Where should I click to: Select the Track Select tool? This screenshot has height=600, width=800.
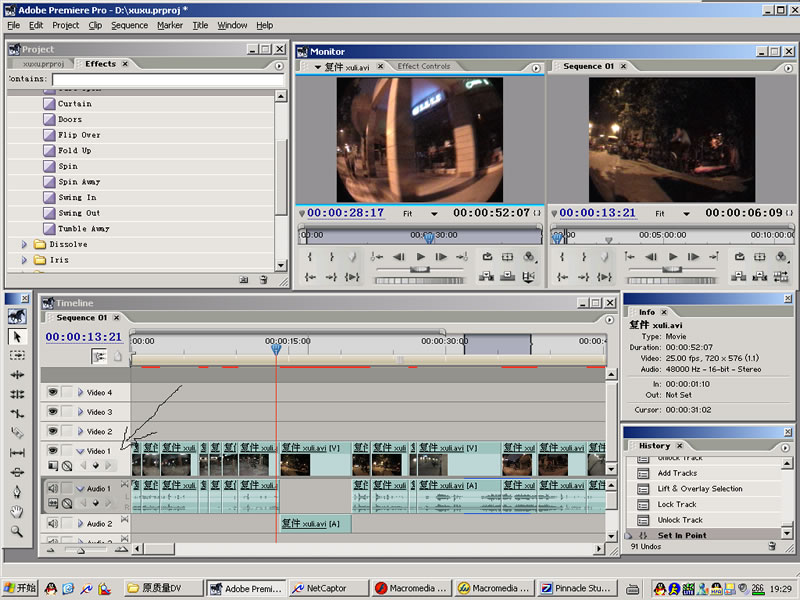click(x=17, y=355)
